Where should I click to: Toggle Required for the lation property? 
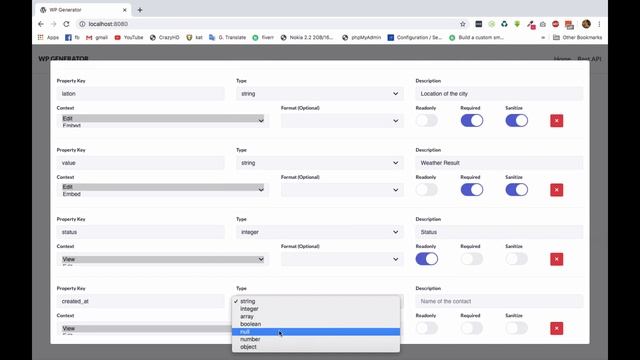pos(471,120)
